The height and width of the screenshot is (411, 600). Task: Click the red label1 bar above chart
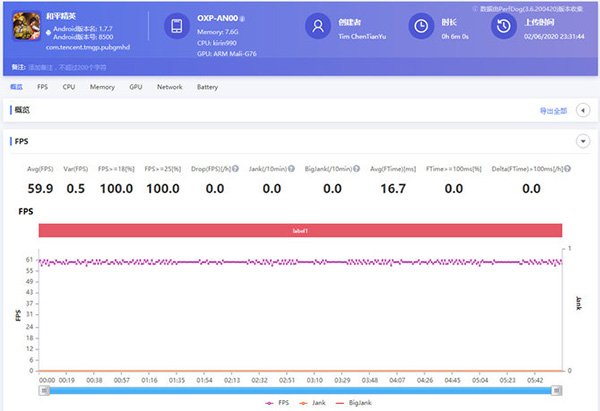(300, 230)
